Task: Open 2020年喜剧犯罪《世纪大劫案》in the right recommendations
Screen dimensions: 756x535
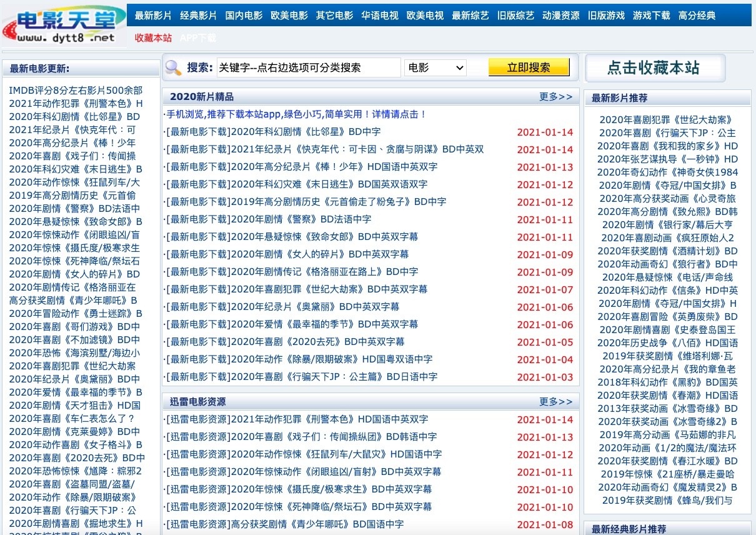Action: (667, 120)
